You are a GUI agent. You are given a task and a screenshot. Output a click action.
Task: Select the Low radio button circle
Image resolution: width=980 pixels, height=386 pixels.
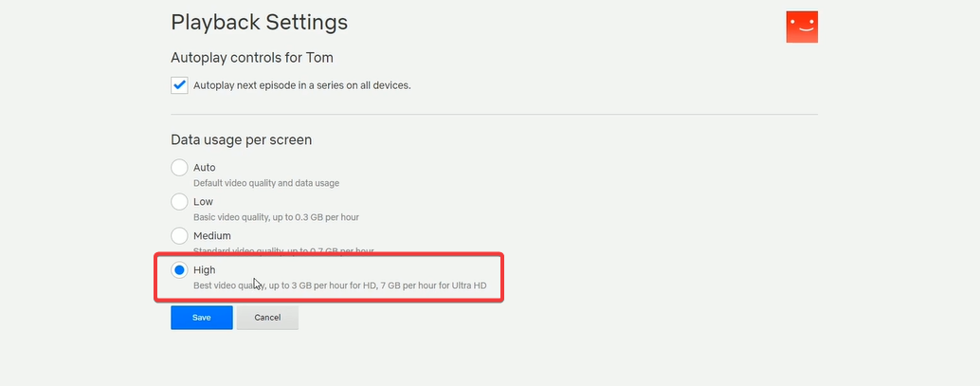[179, 202]
